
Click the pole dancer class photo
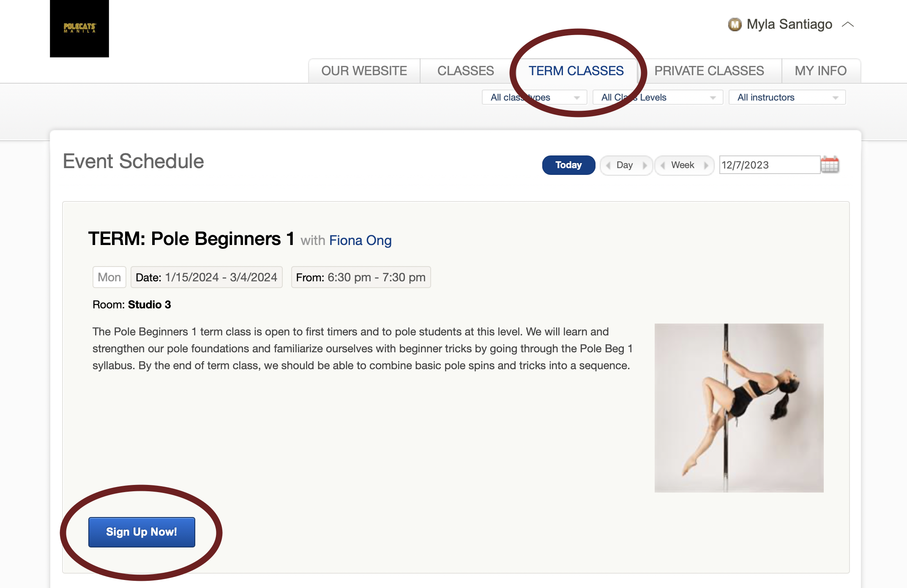tap(738, 408)
